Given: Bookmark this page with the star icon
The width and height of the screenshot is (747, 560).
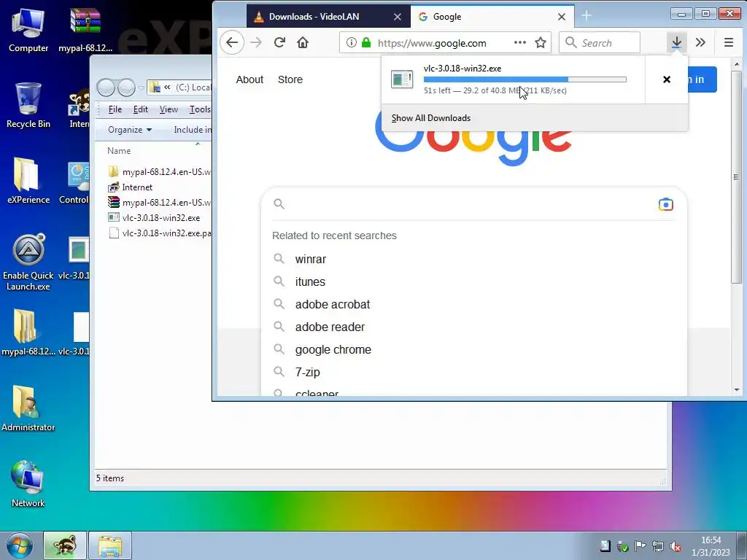Looking at the screenshot, I should [x=541, y=43].
